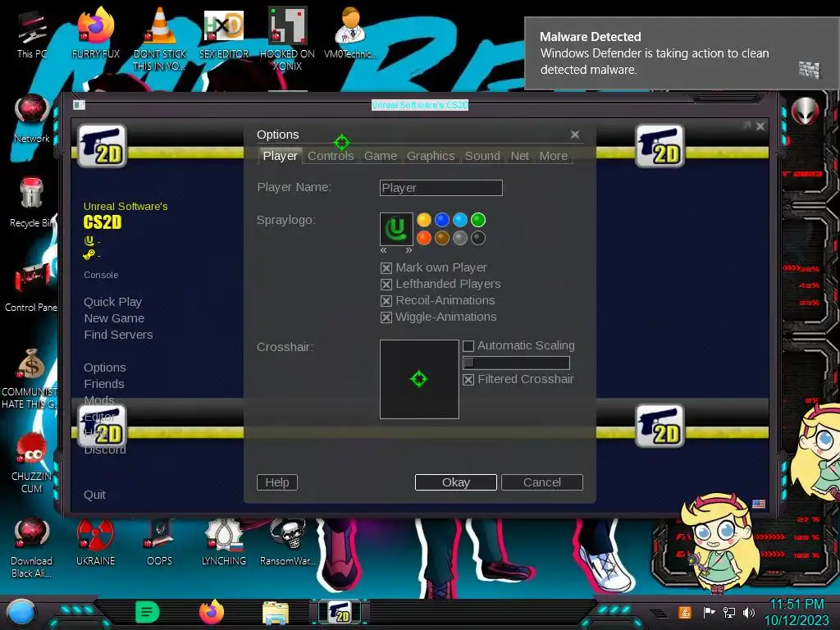
Task: Open Download Black Ali... desktop icon
Action: click(32, 547)
